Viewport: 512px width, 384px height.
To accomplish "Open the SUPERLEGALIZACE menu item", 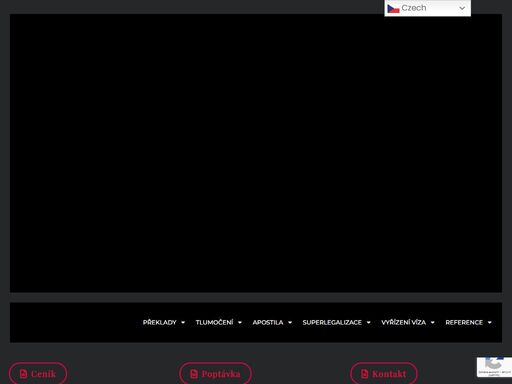I will [x=332, y=322].
